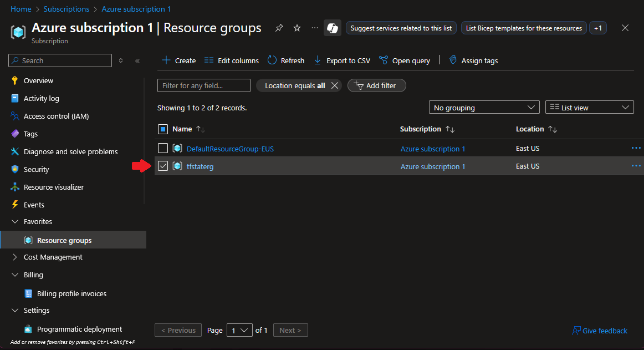Uncheck the tfstaterg row checkbox
The height and width of the screenshot is (350, 644).
pos(163,166)
